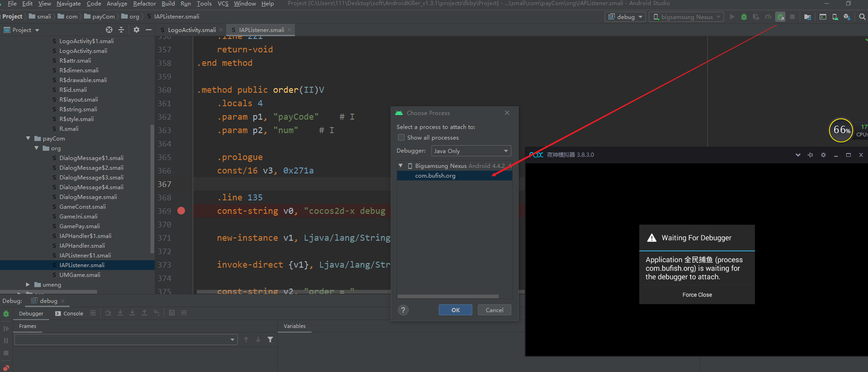
Task: Click Force Close in emulator dialog
Action: (697, 295)
